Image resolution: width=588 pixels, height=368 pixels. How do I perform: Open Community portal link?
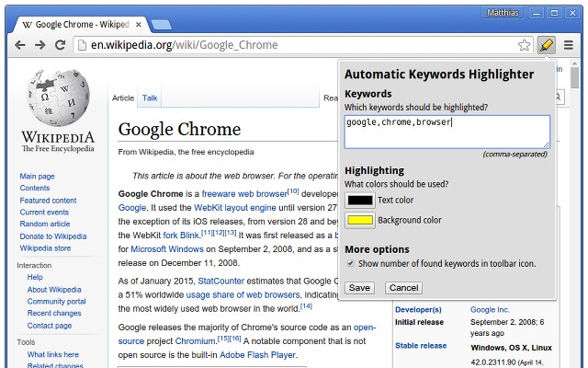tap(56, 301)
